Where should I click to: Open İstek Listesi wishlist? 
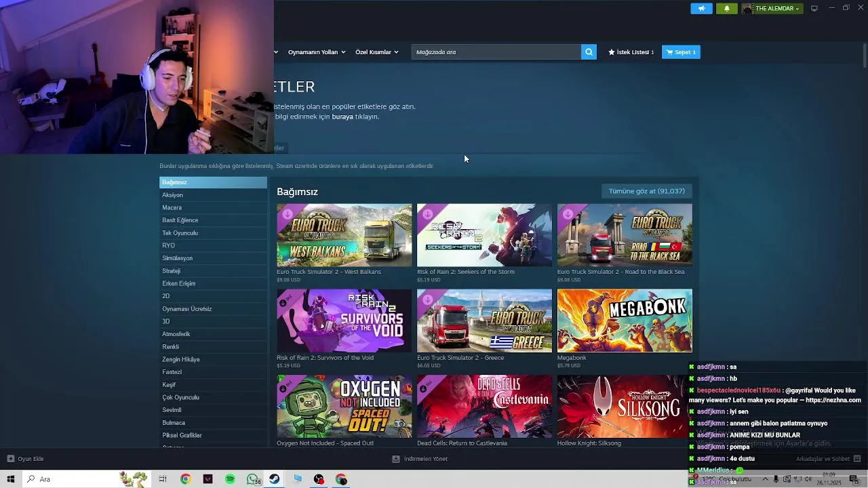[631, 52]
